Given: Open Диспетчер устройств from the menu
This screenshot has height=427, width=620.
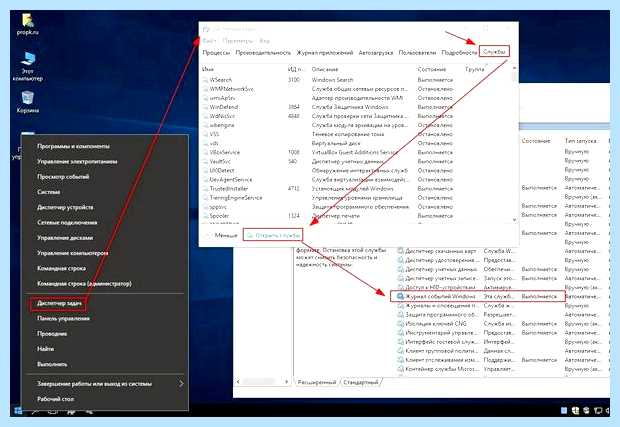Looking at the screenshot, I should [x=65, y=208].
